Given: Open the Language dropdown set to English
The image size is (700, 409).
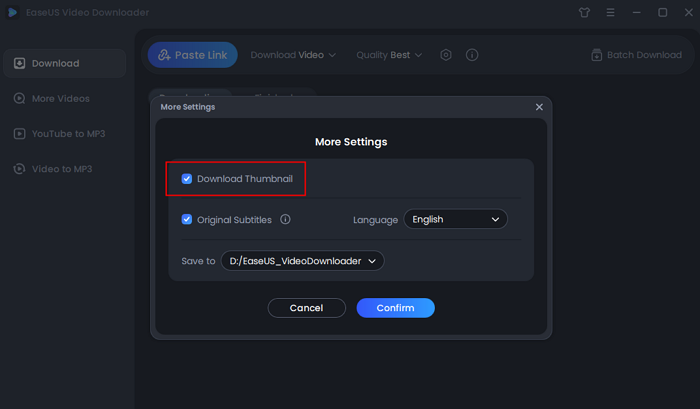Looking at the screenshot, I should coord(455,219).
